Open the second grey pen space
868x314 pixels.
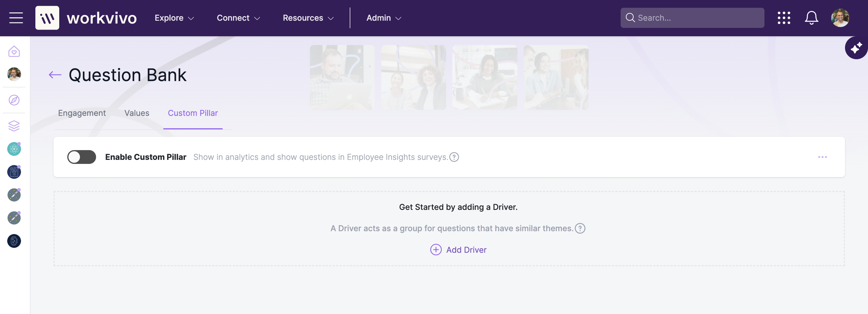(x=14, y=218)
